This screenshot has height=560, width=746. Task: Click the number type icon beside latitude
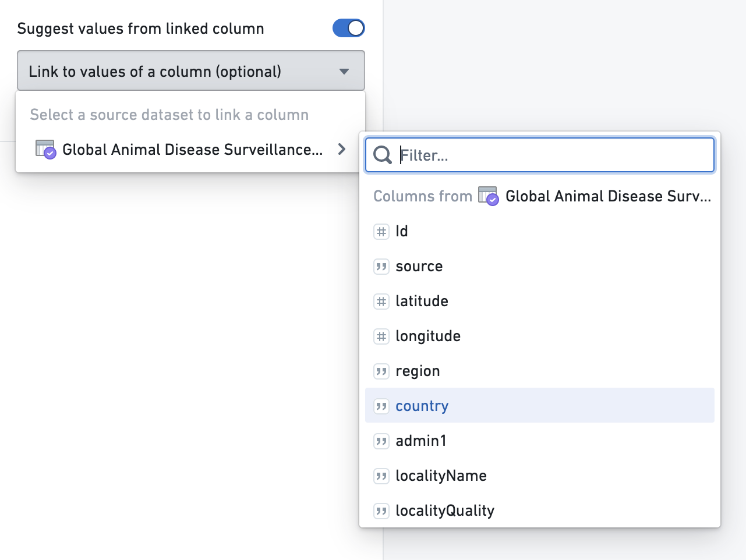click(381, 302)
